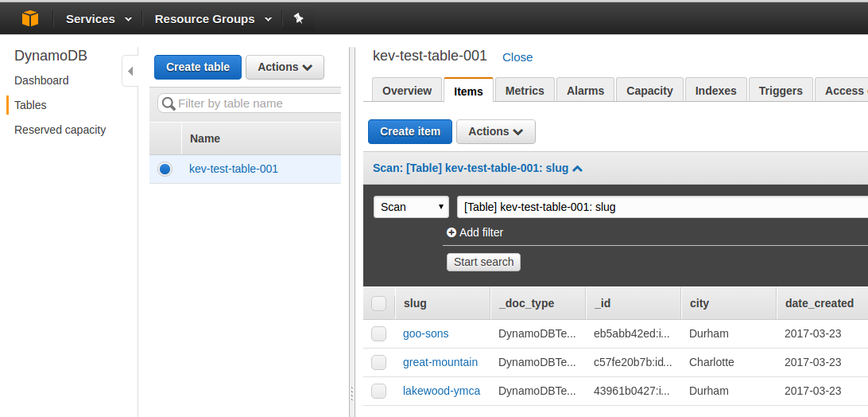Switch to the Items tab

pos(468,91)
